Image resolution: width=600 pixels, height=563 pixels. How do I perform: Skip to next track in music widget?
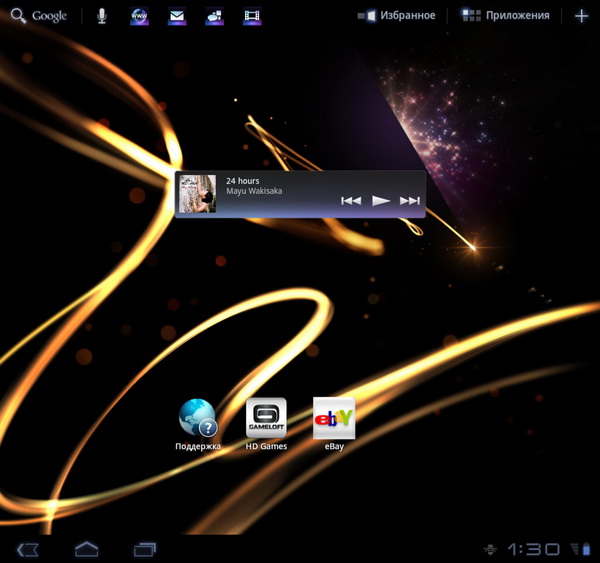[x=409, y=201]
